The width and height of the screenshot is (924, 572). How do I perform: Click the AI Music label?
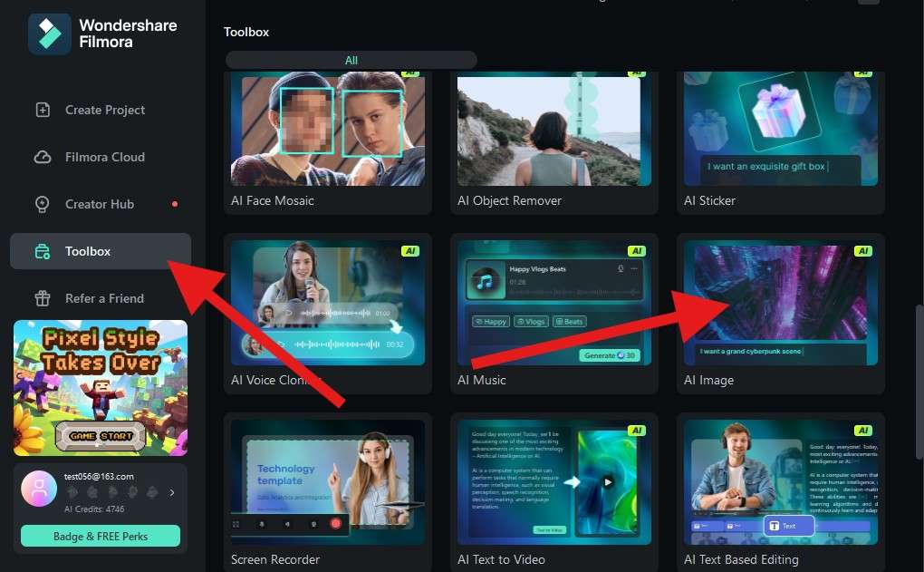point(481,380)
